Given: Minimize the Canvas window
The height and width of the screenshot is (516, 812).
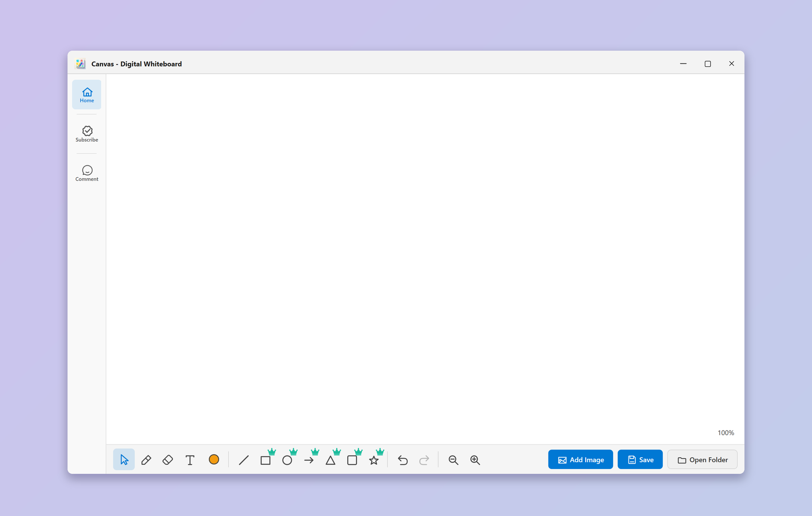Looking at the screenshot, I should click(x=683, y=63).
